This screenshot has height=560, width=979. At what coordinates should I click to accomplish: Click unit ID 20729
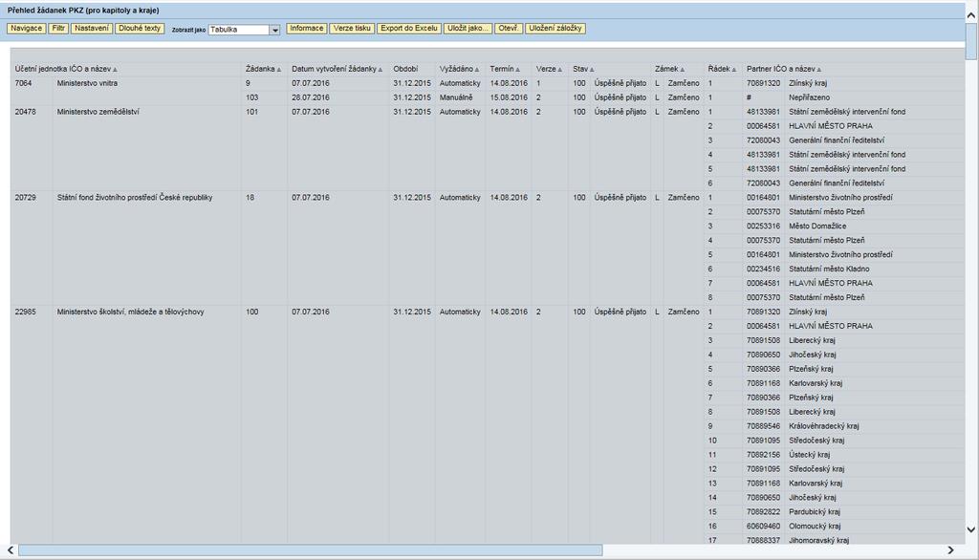(x=26, y=197)
